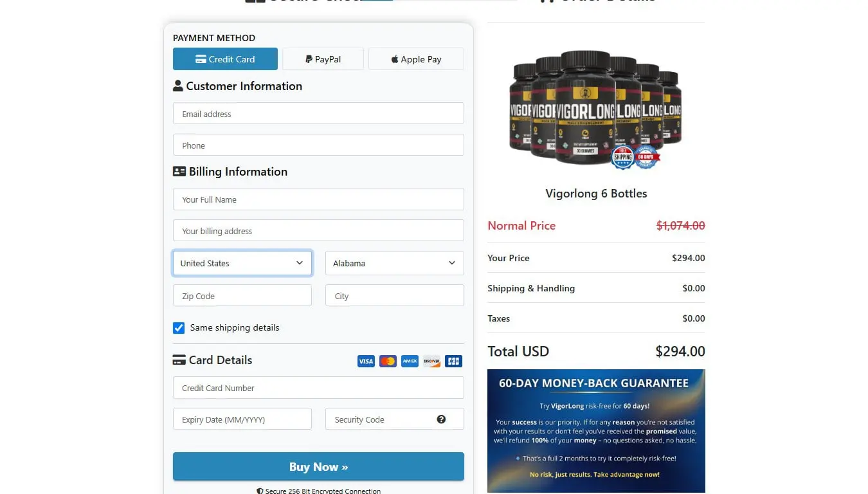Image resolution: width=868 pixels, height=494 pixels.
Task: Uncheck Same shipping details checkbox
Action: coord(179,328)
